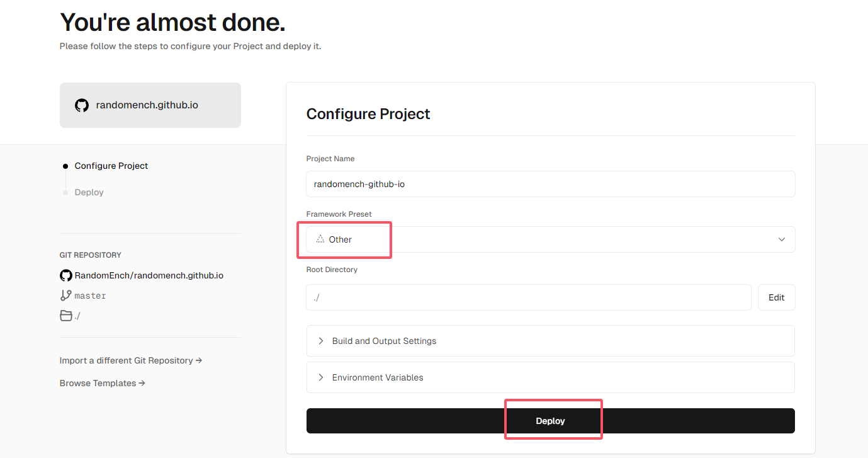Click the GitHub icon beside randomench.github.io card
Image resolution: width=868 pixels, height=458 pixels.
pyautogui.click(x=82, y=105)
